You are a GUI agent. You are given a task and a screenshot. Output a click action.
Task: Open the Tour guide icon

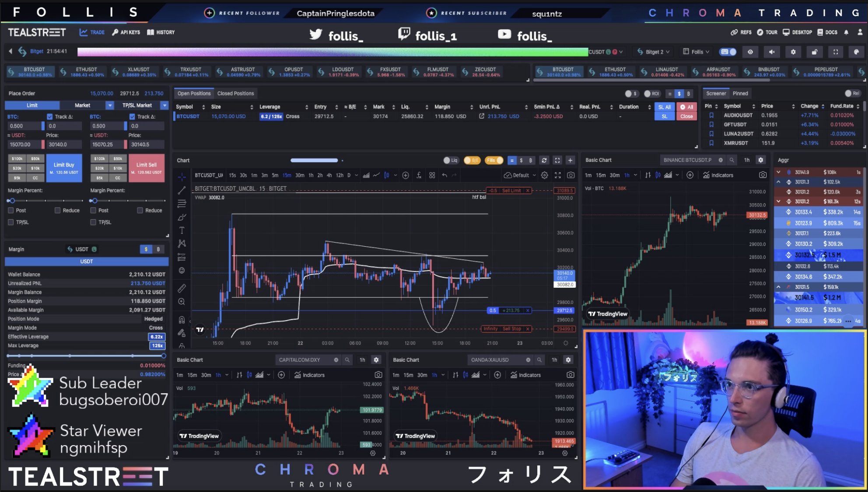tap(767, 32)
